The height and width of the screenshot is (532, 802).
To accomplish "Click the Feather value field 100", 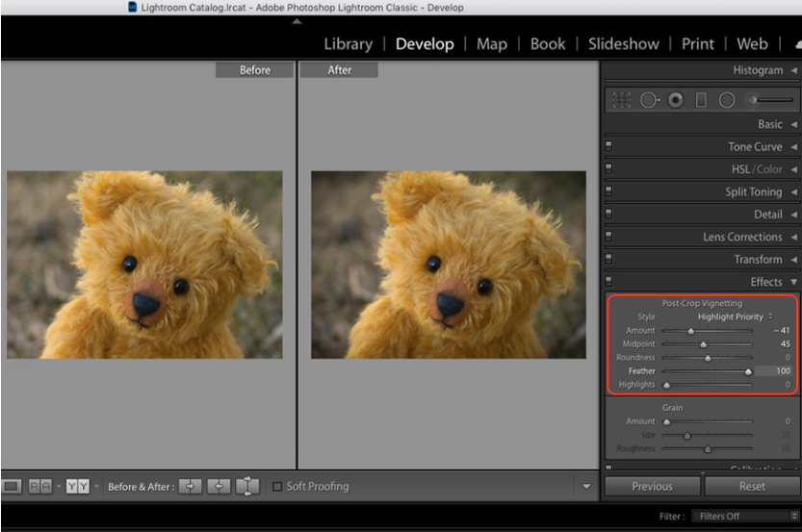I will [774, 371].
